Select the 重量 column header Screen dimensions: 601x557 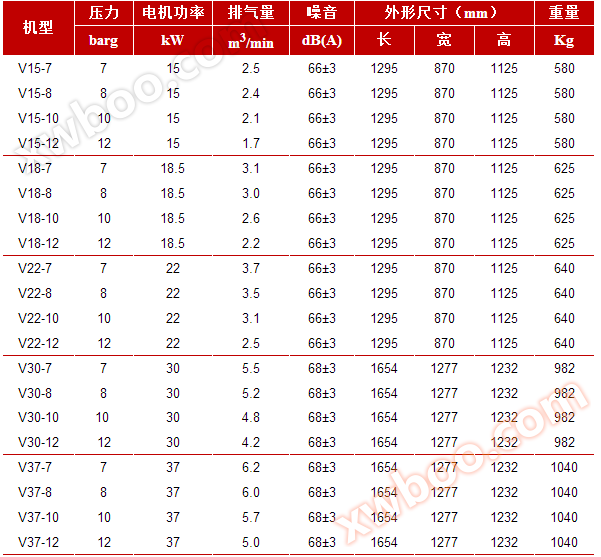[x=564, y=14]
